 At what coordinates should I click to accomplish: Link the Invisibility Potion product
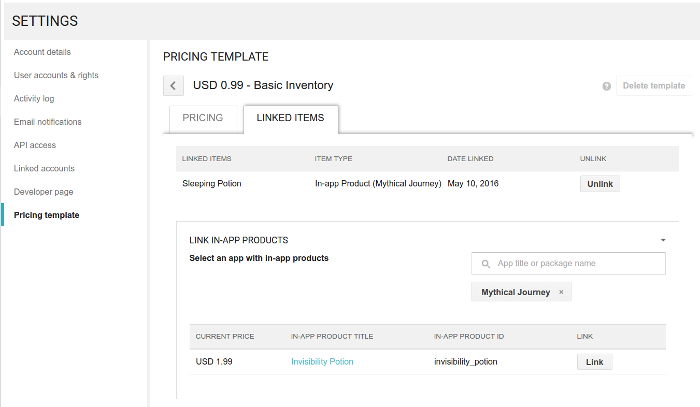(x=594, y=362)
